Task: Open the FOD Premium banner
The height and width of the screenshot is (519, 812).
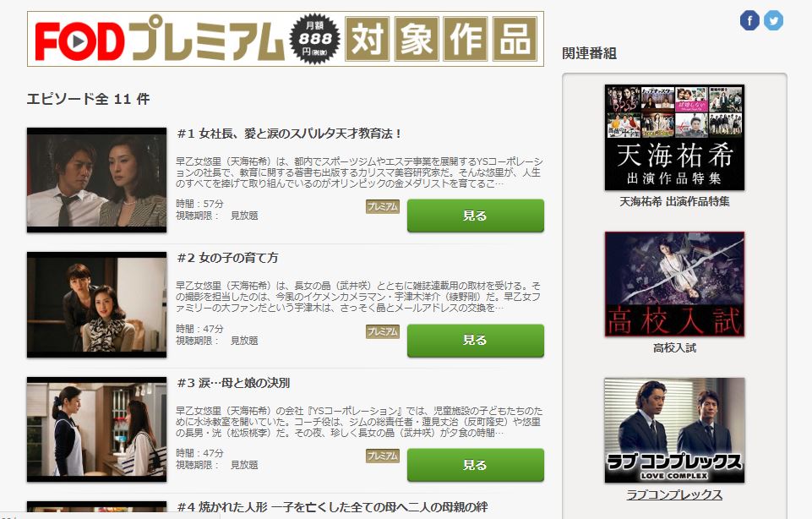Action: (x=286, y=39)
